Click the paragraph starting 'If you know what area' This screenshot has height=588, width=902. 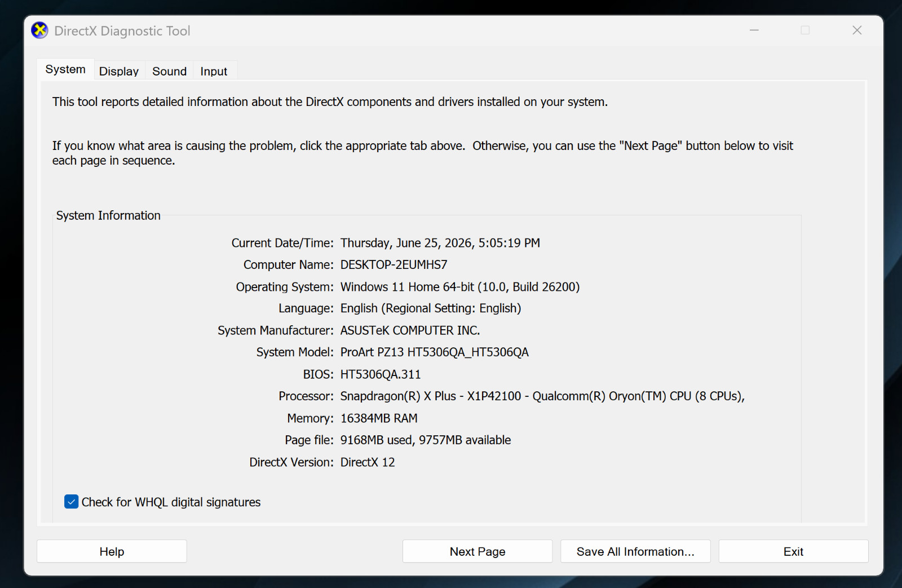coord(423,153)
